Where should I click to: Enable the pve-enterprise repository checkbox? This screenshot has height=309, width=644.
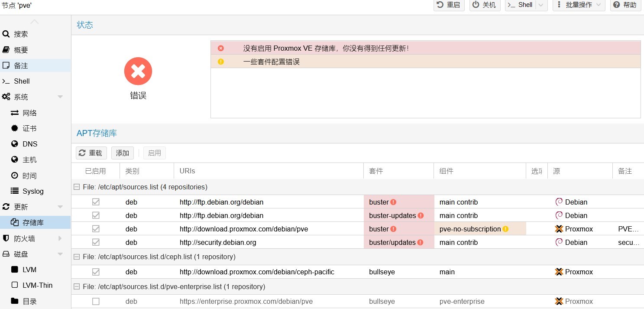point(96,301)
